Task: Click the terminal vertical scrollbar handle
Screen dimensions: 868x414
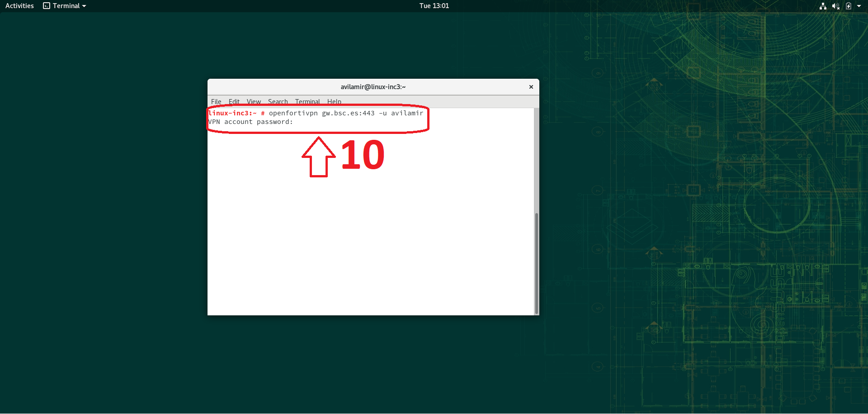Action: pos(537,262)
